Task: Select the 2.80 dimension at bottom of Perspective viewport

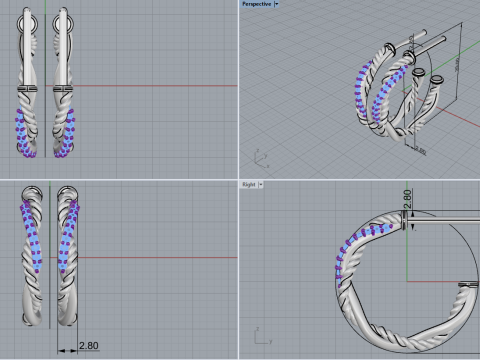Action: [x=420, y=150]
